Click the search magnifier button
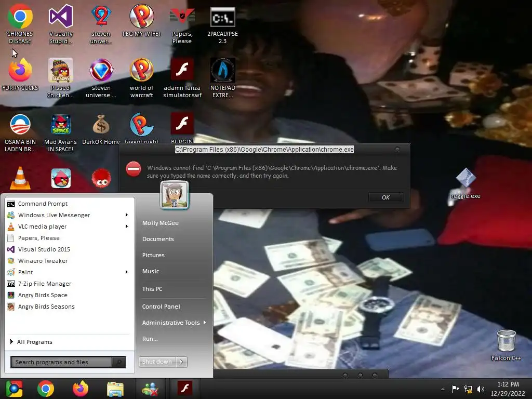 click(x=119, y=362)
